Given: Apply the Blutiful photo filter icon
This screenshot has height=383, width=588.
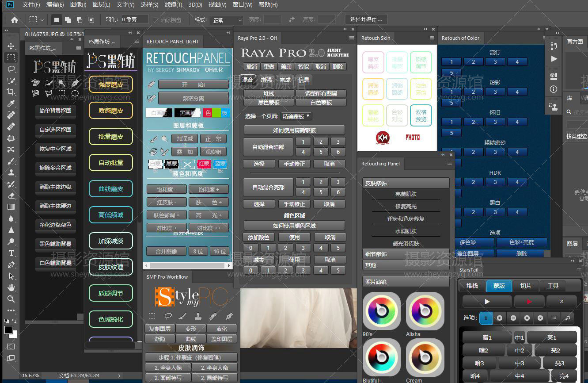Looking at the screenshot, I should pyautogui.click(x=381, y=357).
